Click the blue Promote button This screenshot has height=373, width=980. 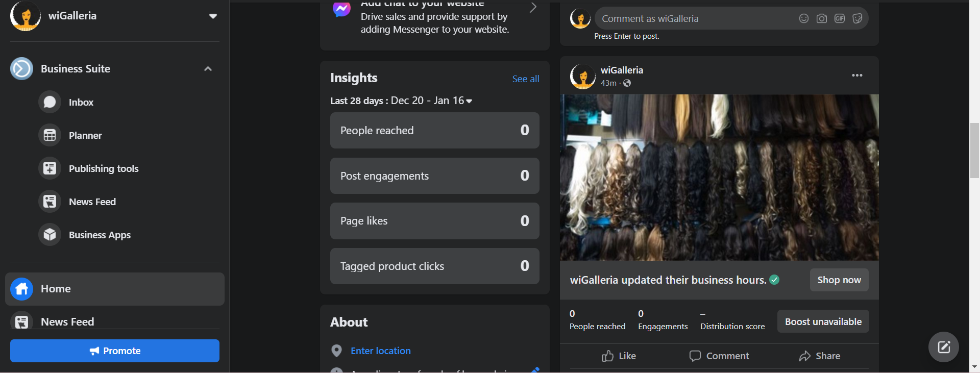coord(115,351)
